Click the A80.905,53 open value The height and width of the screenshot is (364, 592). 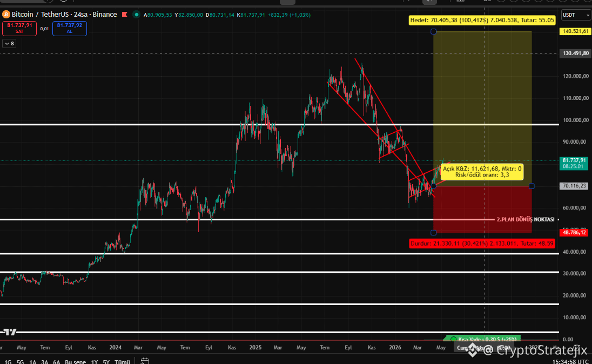pos(157,15)
